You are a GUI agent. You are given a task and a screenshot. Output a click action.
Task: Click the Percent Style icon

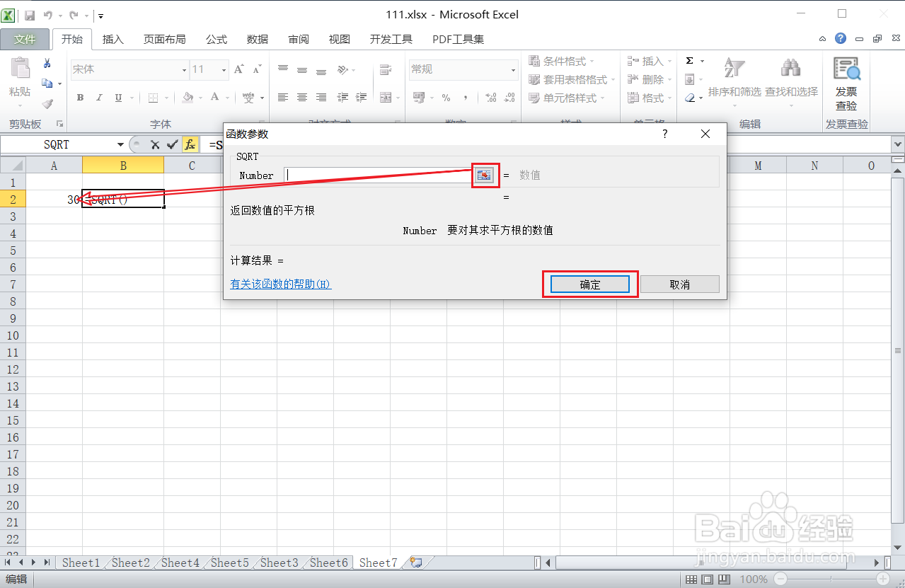tap(446, 98)
